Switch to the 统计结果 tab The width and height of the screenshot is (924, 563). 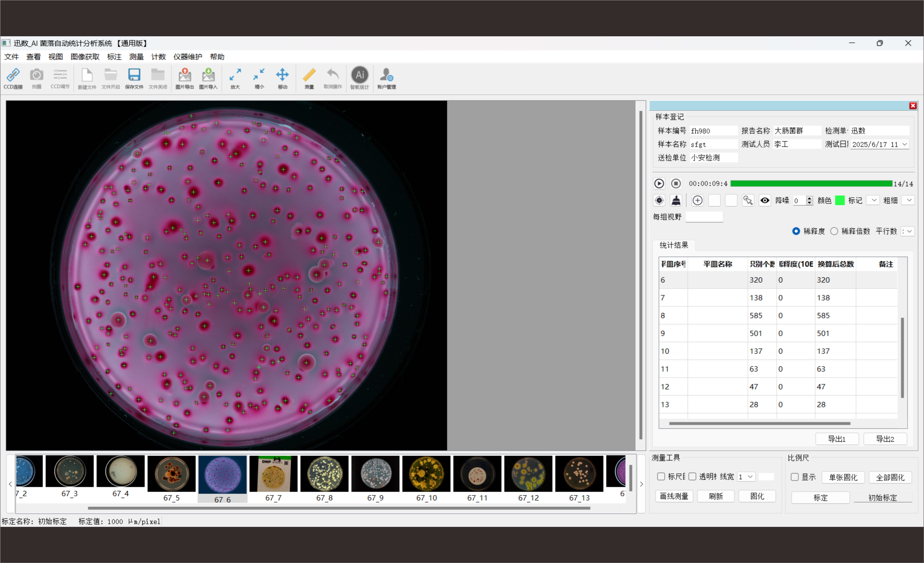pos(674,245)
